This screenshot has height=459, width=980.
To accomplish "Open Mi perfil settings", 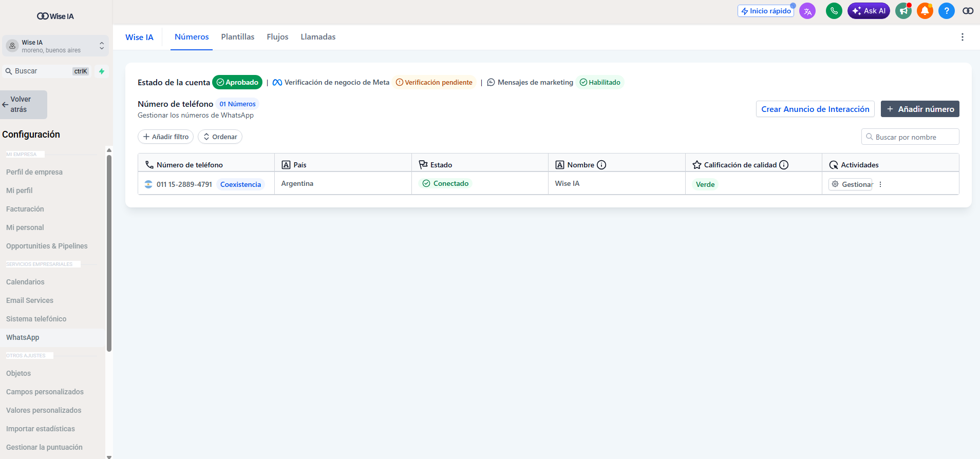I will point(20,190).
